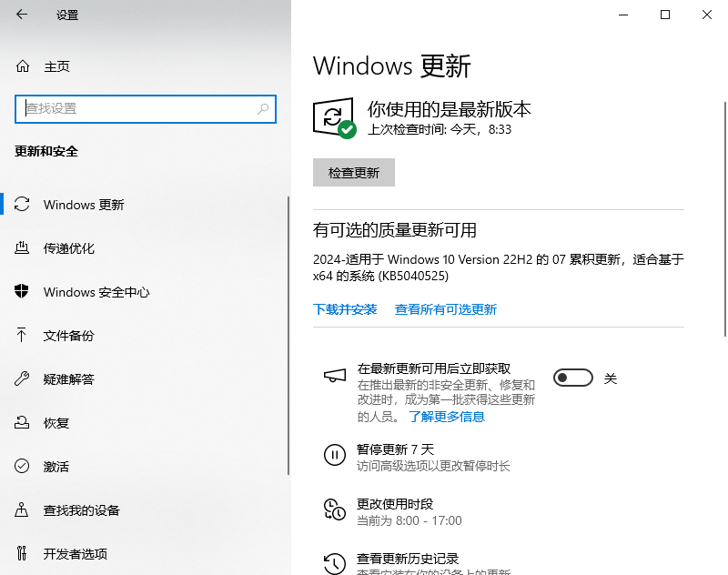Open the 激活 settings page

coord(22,467)
